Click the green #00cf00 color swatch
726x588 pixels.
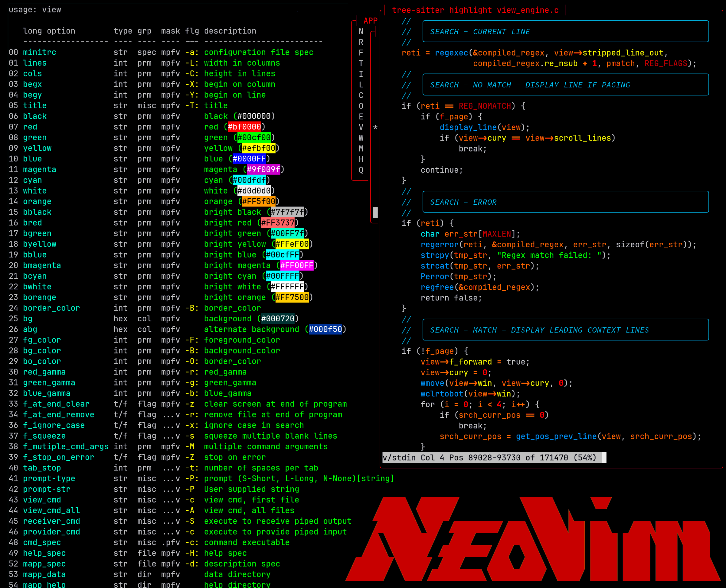[x=254, y=138]
